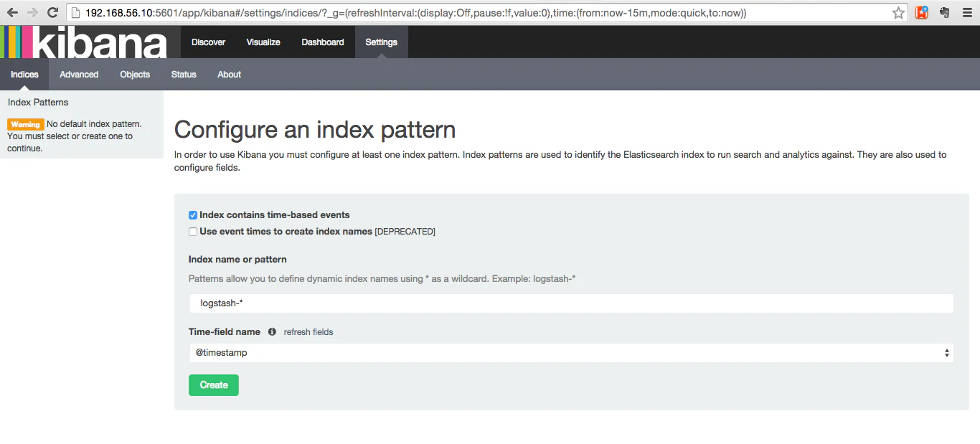The height and width of the screenshot is (444, 980).
Task: Enable Use event times to create index names
Action: (x=193, y=232)
